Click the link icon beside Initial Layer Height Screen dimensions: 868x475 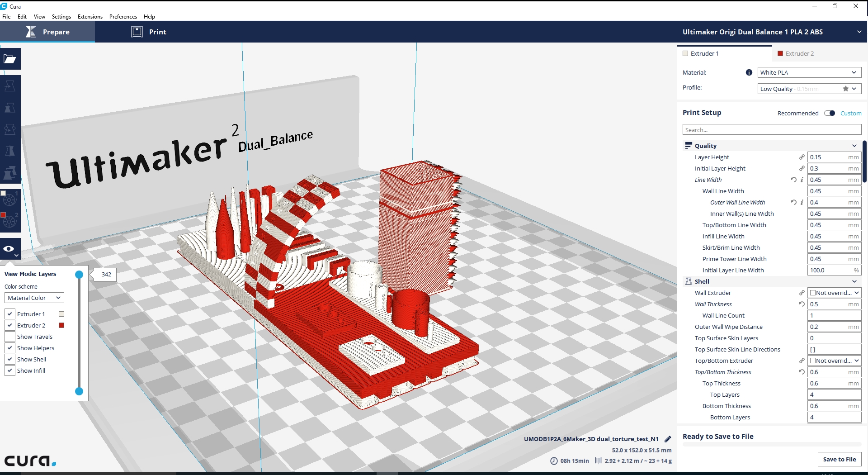(802, 168)
